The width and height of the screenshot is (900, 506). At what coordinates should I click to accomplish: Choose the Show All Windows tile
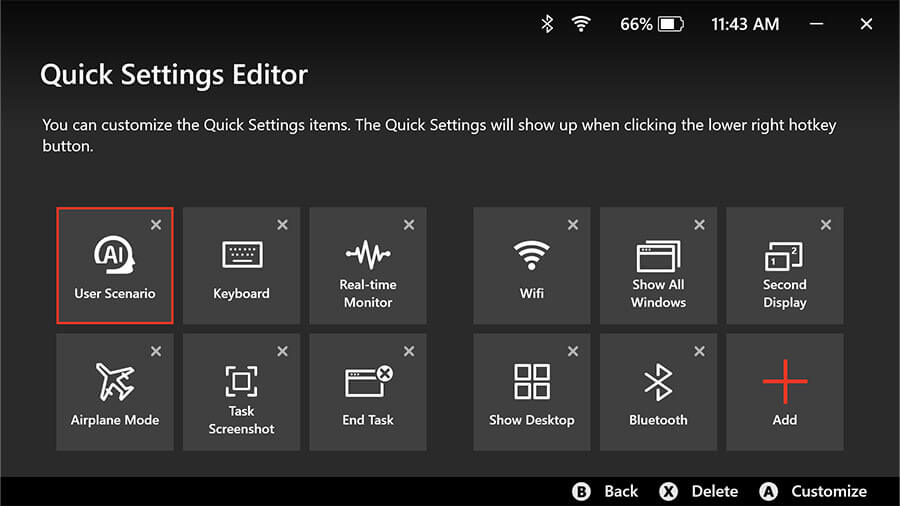pos(658,265)
